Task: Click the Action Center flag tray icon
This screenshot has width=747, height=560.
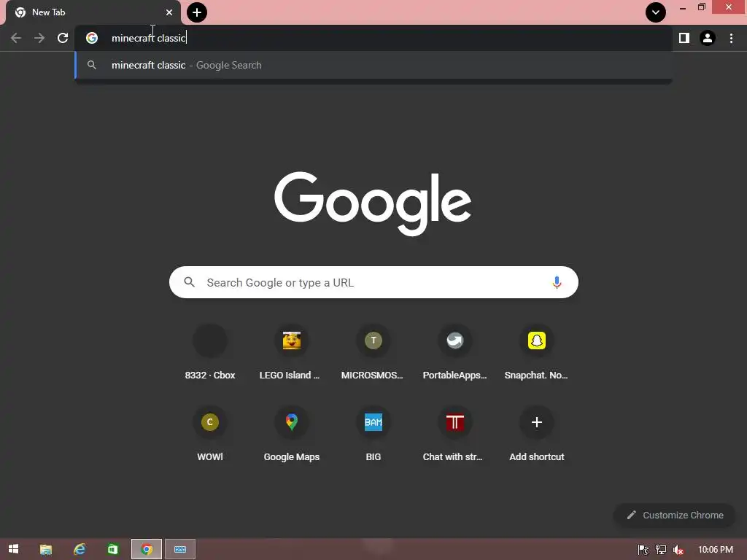Action: pyautogui.click(x=643, y=550)
